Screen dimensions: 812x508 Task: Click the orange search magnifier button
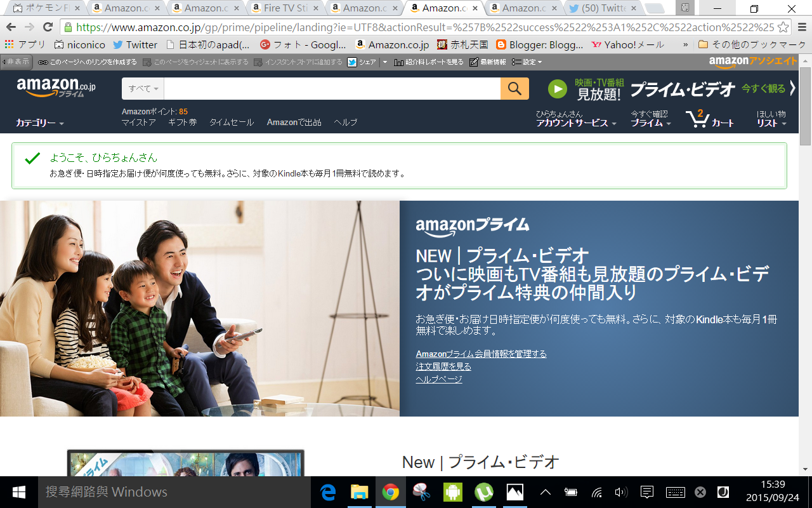click(514, 88)
